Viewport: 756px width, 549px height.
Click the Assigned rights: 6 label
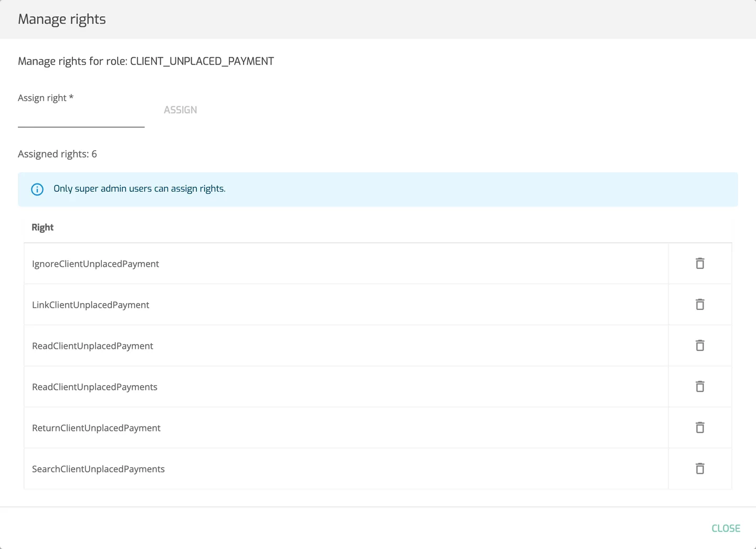tap(57, 154)
